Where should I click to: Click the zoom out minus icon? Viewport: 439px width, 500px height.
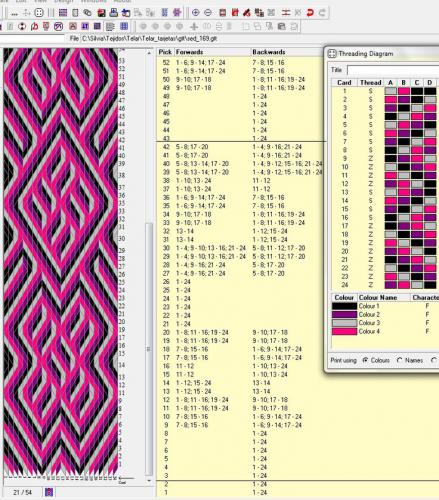tap(208, 13)
